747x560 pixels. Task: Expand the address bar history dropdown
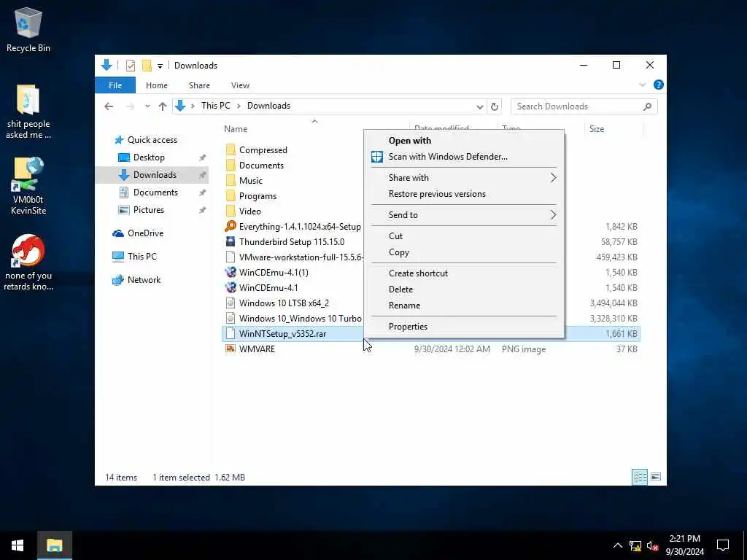pos(480,106)
